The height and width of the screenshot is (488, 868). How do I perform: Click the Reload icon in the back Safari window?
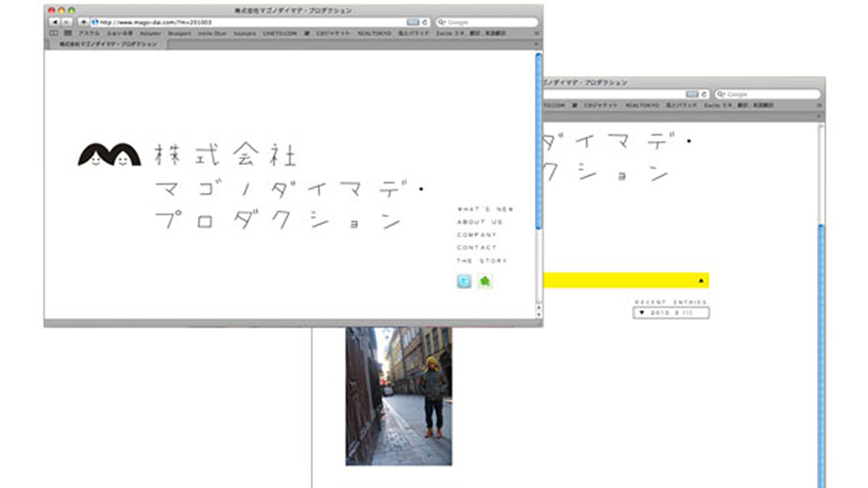click(704, 94)
